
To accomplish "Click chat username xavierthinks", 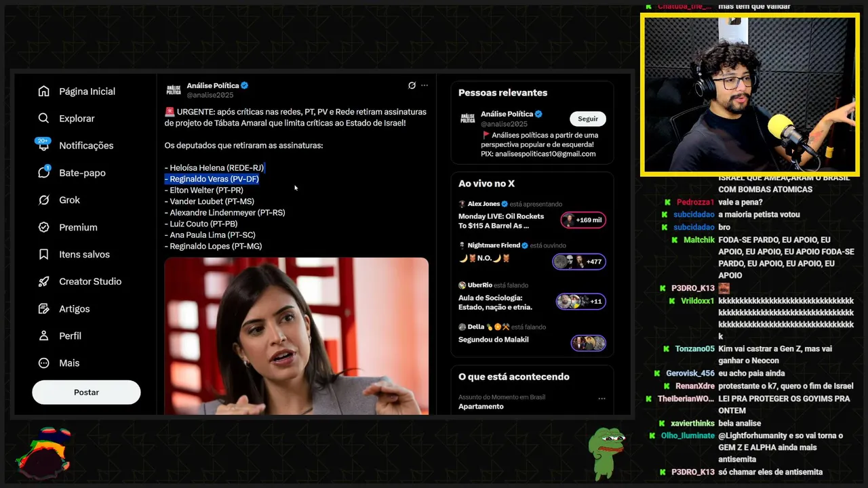I will tap(692, 424).
